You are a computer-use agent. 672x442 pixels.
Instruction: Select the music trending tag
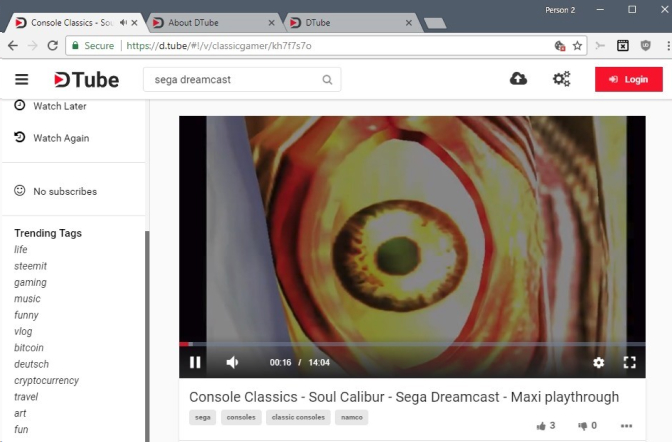27,299
